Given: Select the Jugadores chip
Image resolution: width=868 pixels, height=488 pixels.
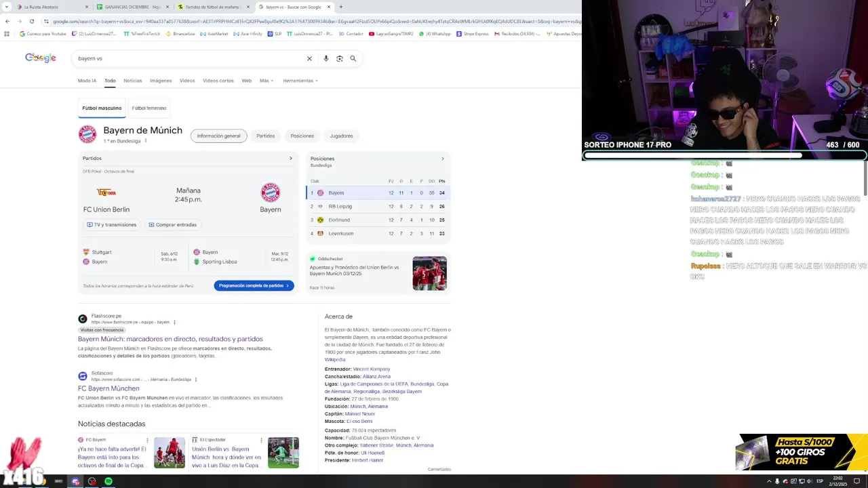Looking at the screenshot, I should pos(341,136).
